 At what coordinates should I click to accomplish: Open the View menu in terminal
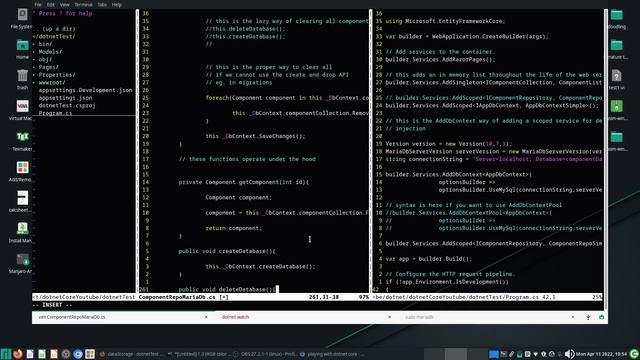click(64, 4)
